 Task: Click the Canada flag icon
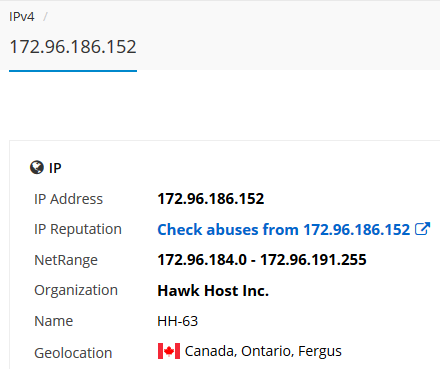click(x=169, y=351)
